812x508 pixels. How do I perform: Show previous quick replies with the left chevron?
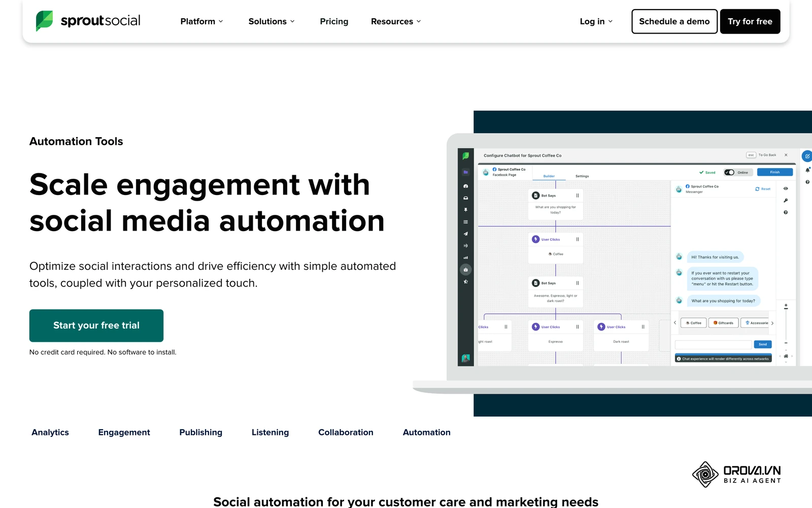(675, 323)
